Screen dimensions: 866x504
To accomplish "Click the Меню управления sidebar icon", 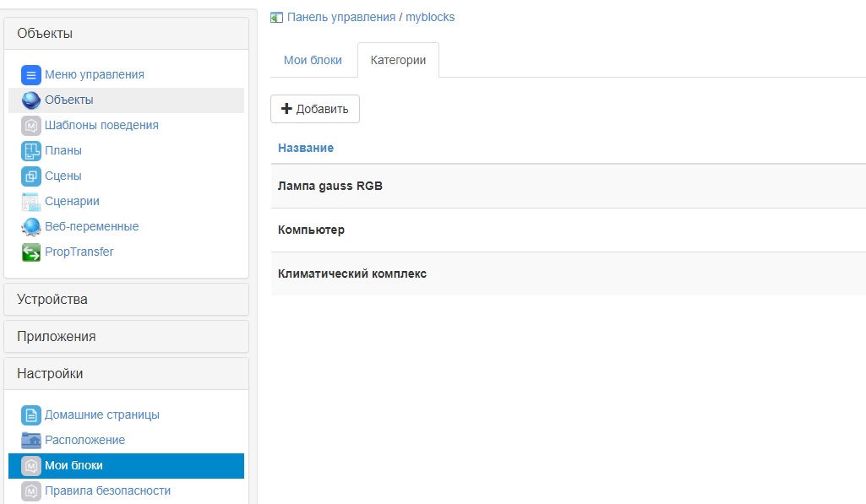I will pyautogui.click(x=31, y=74).
